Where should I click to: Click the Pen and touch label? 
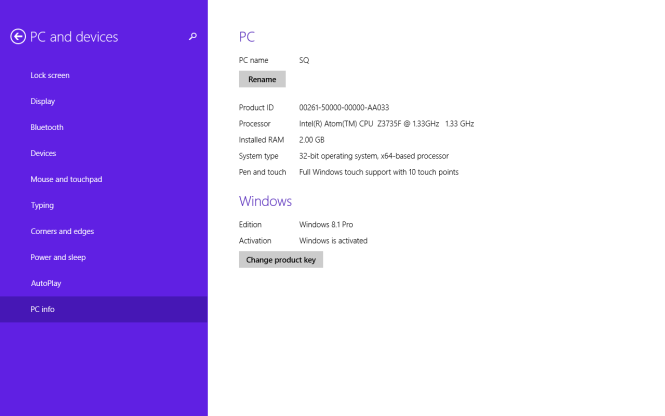(x=262, y=172)
